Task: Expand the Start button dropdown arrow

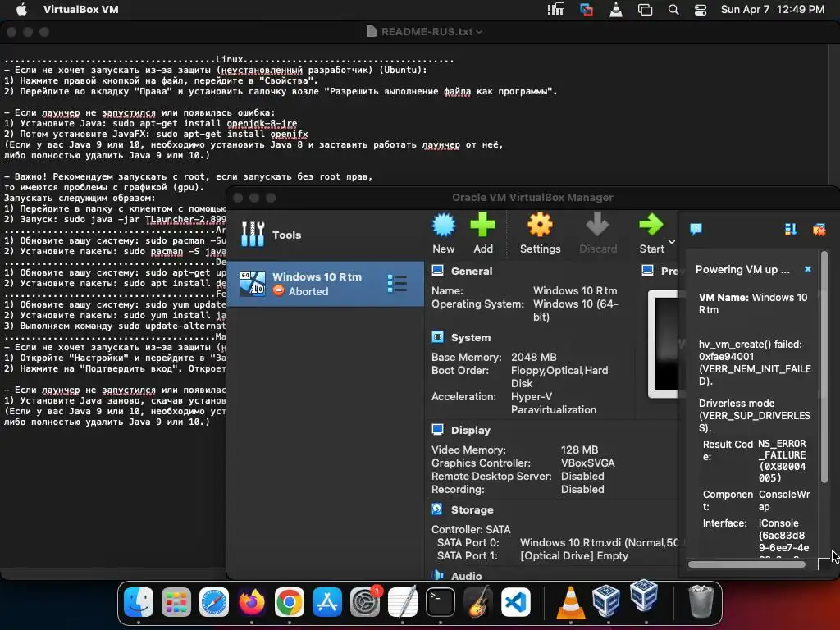Action: [672, 242]
